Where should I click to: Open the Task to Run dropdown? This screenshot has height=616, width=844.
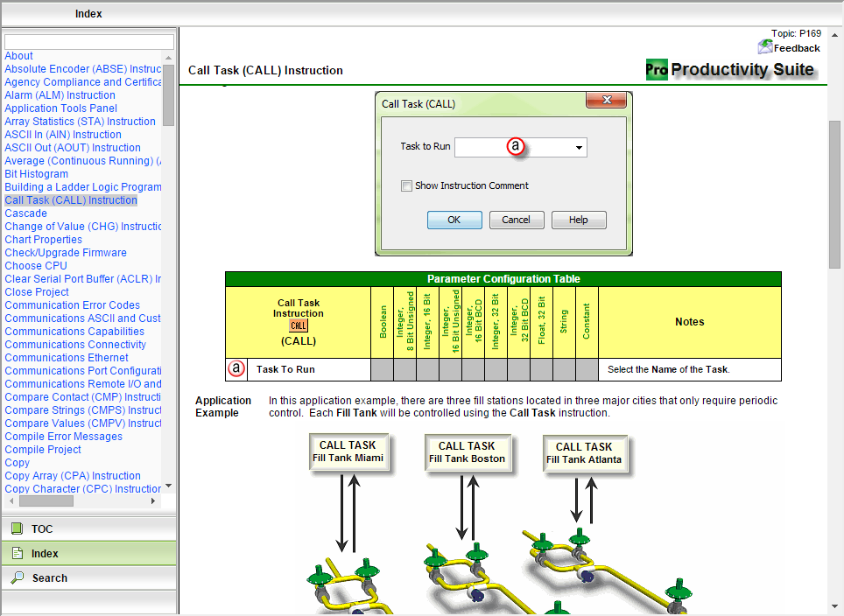(x=579, y=148)
